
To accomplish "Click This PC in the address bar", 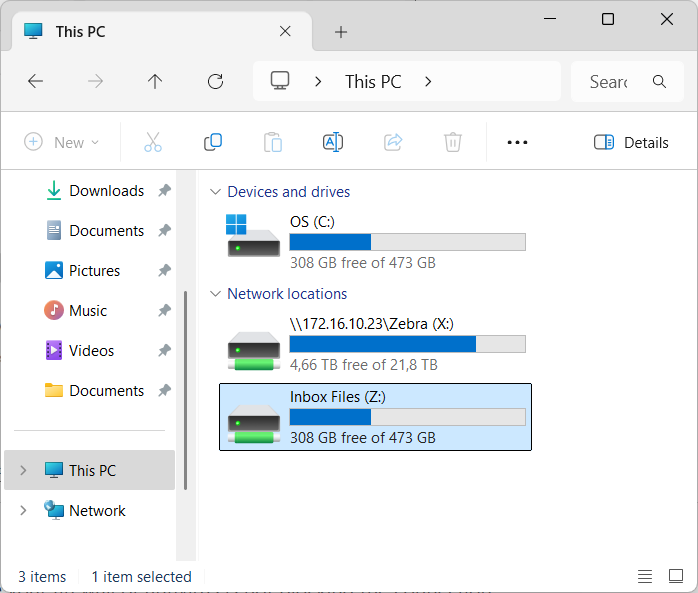I will [373, 82].
